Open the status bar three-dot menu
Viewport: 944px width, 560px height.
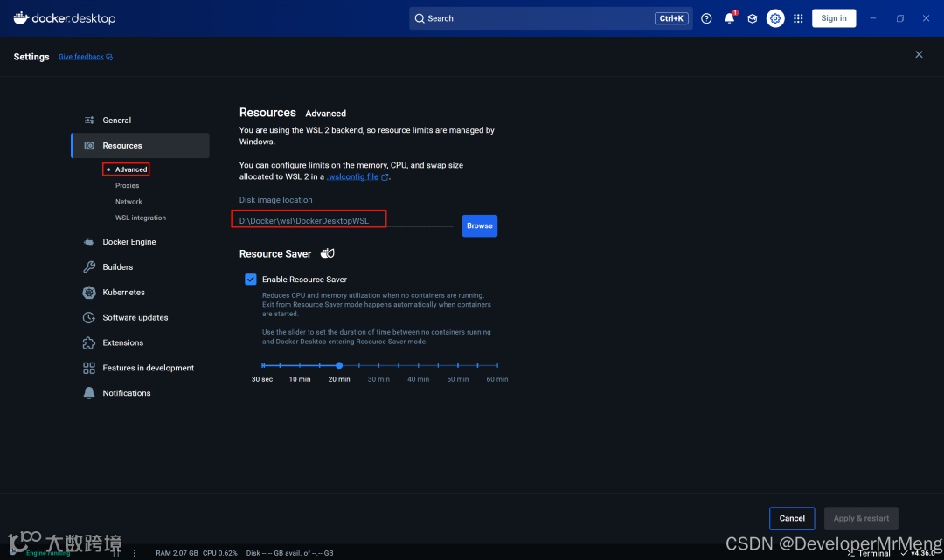pyautogui.click(x=135, y=553)
